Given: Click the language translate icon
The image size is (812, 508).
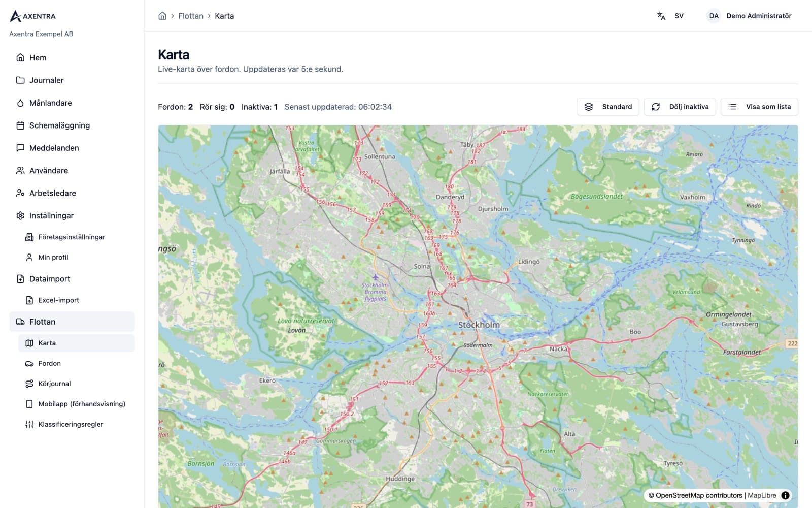Looking at the screenshot, I should pyautogui.click(x=661, y=16).
